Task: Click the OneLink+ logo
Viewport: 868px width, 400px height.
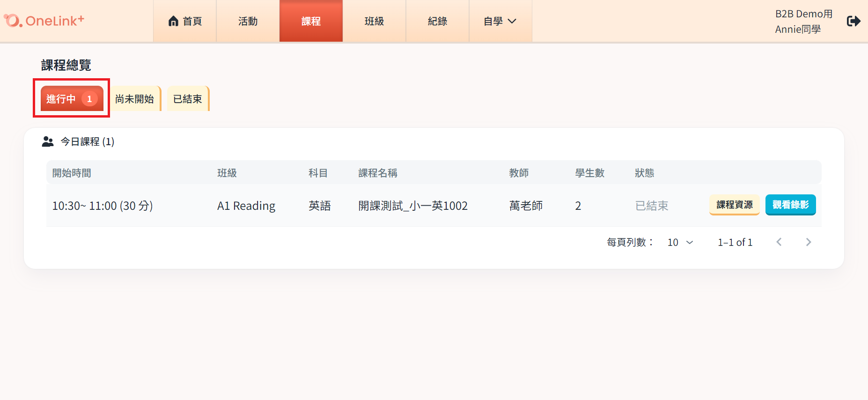Action: (x=44, y=21)
